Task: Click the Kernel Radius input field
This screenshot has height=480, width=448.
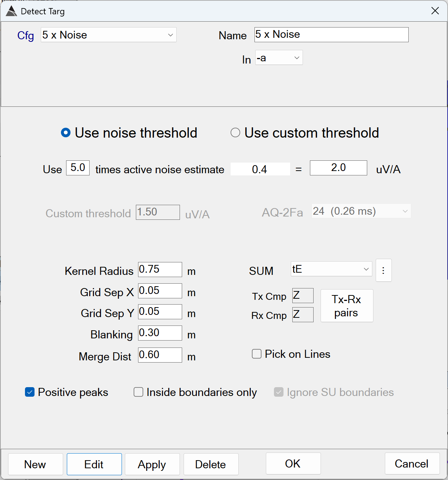Action: point(160,269)
